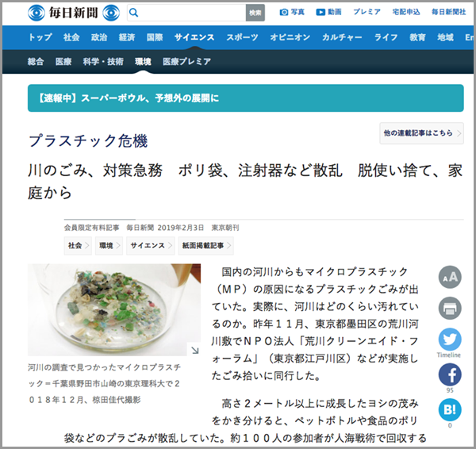Viewport: 476px width, 449px height.
Task: Click the Mainichi Shimbun logo
Action: click(74, 13)
